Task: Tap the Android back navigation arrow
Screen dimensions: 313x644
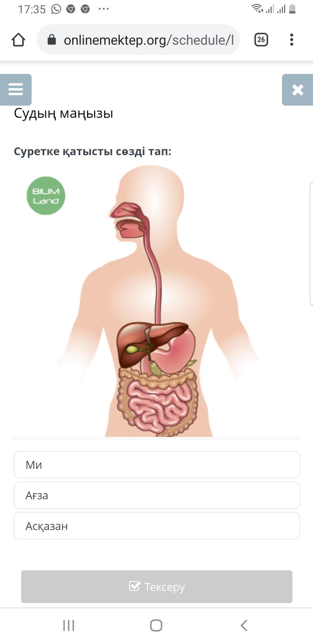Action: [244, 625]
